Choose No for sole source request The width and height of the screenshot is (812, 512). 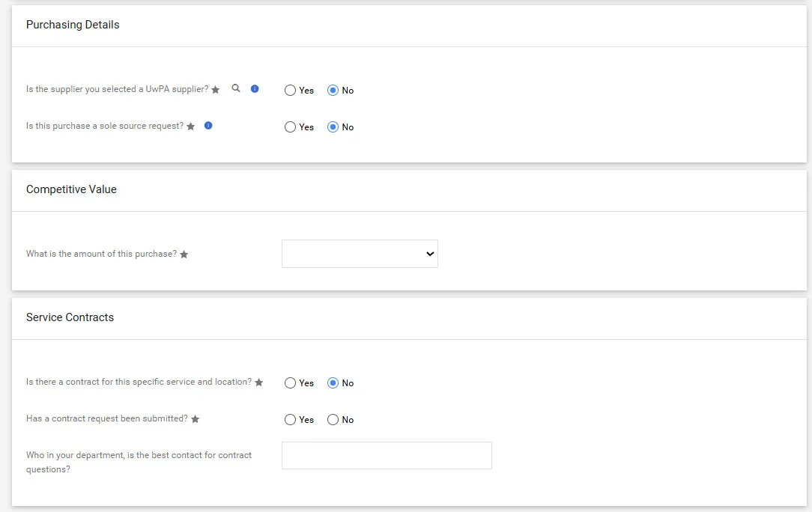tap(333, 127)
